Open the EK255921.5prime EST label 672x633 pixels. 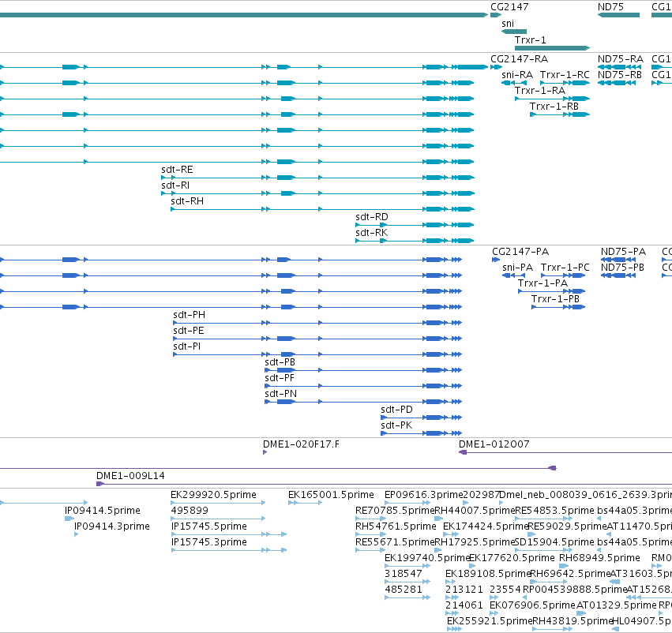pos(489,621)
